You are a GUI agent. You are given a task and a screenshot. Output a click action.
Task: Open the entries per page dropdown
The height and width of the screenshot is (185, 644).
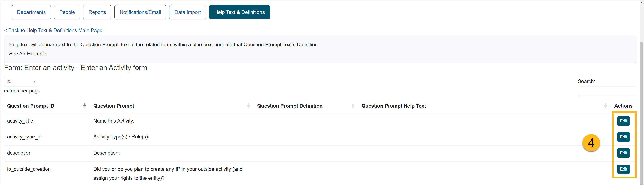click(22, 82)
